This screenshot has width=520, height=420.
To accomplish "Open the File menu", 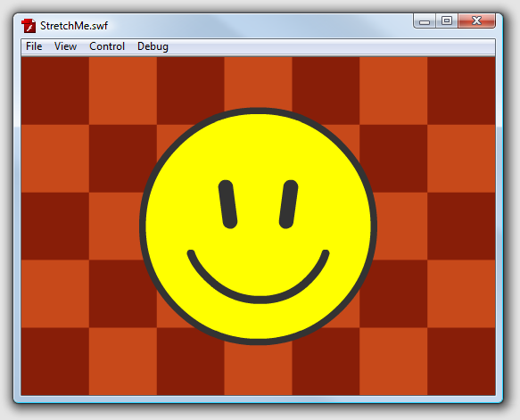I will pyautogui.click(x=34, y=46).
